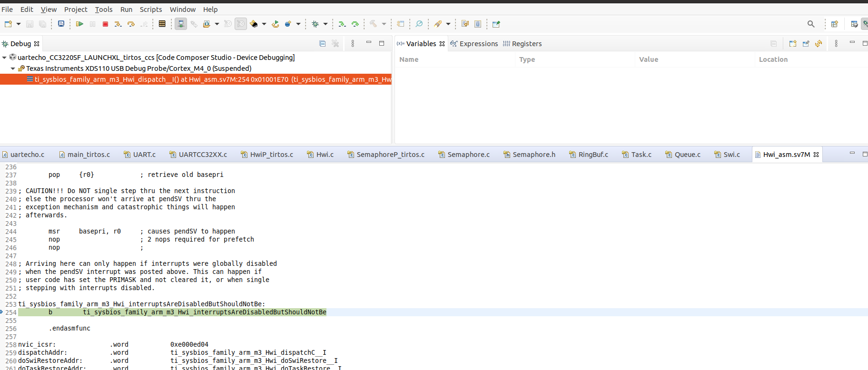Click the grid-shaped toolbar icon
Image resolution: width=868 pixels, height=370 pixels.
pos(162,24)
